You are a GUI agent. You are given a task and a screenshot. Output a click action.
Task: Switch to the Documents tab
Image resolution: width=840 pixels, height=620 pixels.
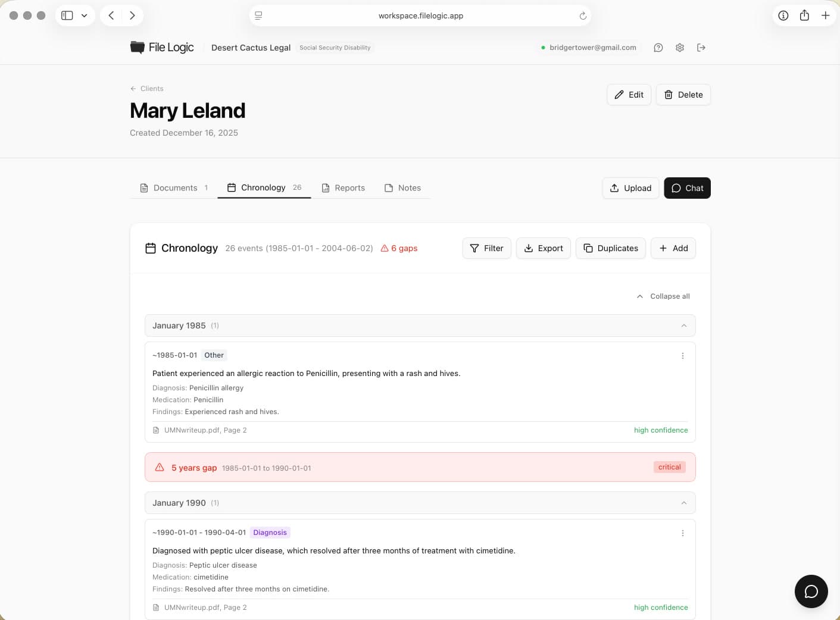coord(174,188)
